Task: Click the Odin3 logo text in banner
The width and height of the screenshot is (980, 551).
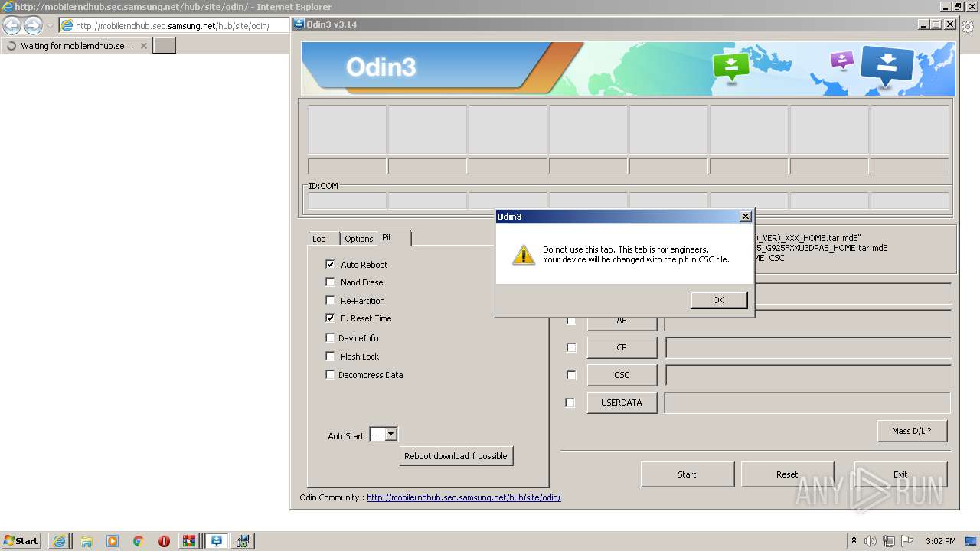Action: click(381, 67)
